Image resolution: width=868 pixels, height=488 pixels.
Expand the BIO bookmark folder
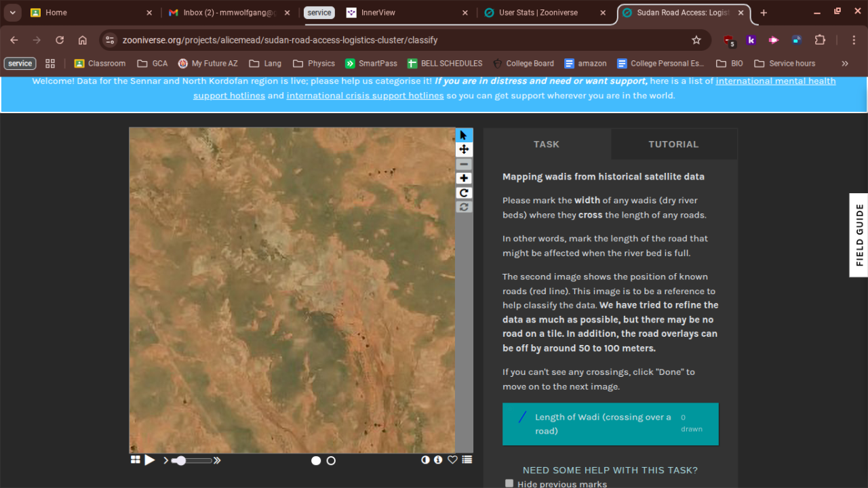pos(730,63)
